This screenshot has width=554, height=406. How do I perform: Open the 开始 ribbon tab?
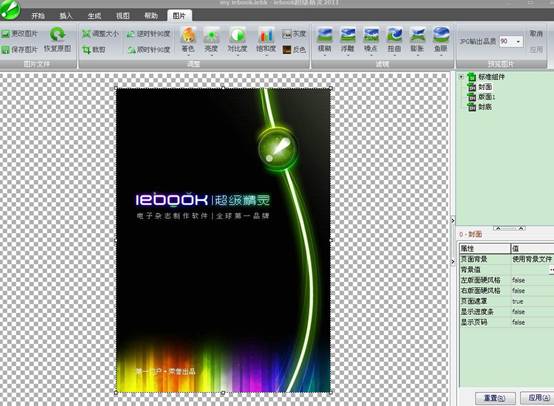coord(38,16)
